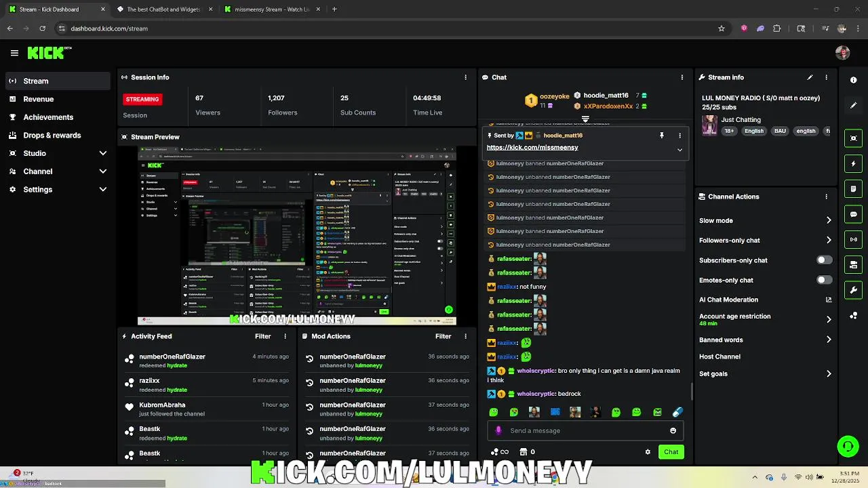Open Session Info panel three-dot menu
The height and width of the screenshot is (488, 868).
coord(465,77)
